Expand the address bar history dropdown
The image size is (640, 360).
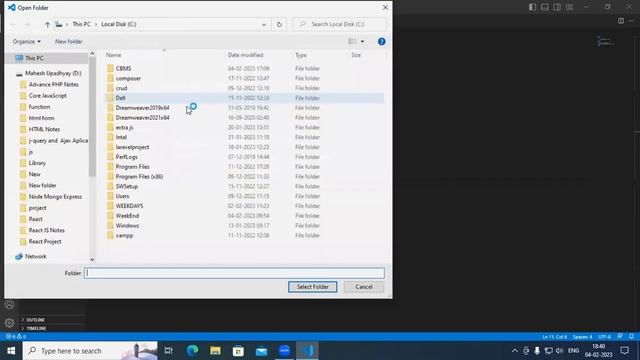pyautogui.click(x=264, y=24)
